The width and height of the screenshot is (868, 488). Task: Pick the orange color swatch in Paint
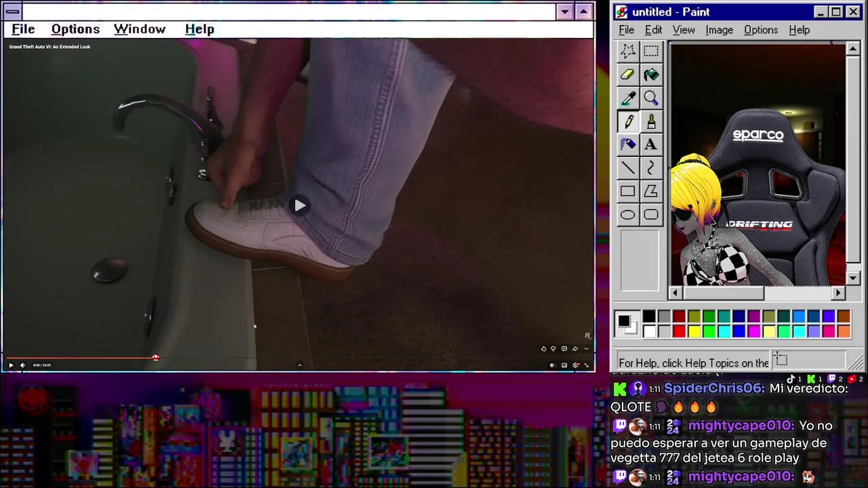click(844, 331)
